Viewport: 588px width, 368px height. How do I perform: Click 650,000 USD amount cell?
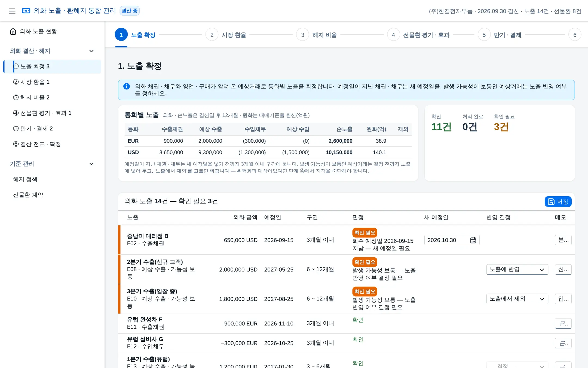pyautogui.click(x=241, y=240)
